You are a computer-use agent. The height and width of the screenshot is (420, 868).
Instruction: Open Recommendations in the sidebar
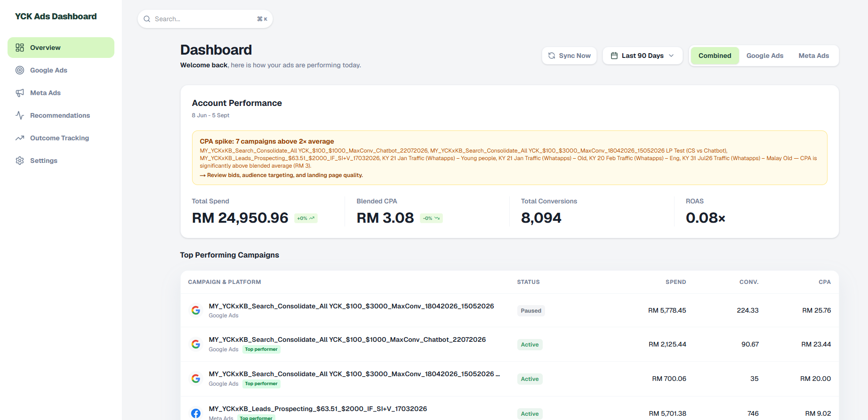pos(61,115)
